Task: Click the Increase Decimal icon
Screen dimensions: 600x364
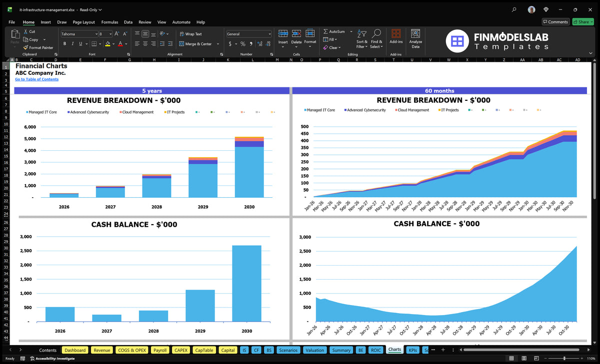Action: tap(260, 44)
